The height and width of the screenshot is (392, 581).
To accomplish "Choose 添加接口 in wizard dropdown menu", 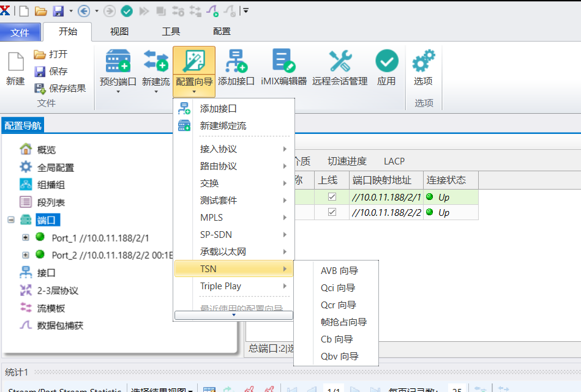I will (x=234, y=108).
